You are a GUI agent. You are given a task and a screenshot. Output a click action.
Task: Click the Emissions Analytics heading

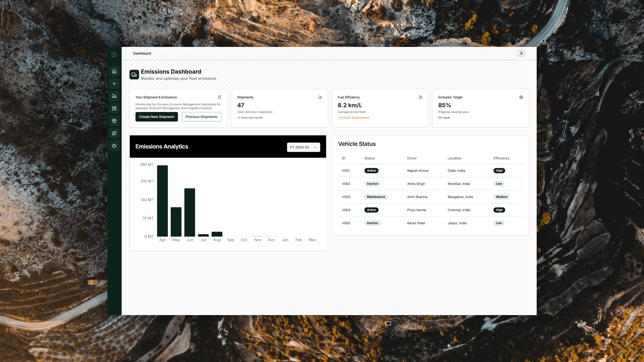(162, 146)
